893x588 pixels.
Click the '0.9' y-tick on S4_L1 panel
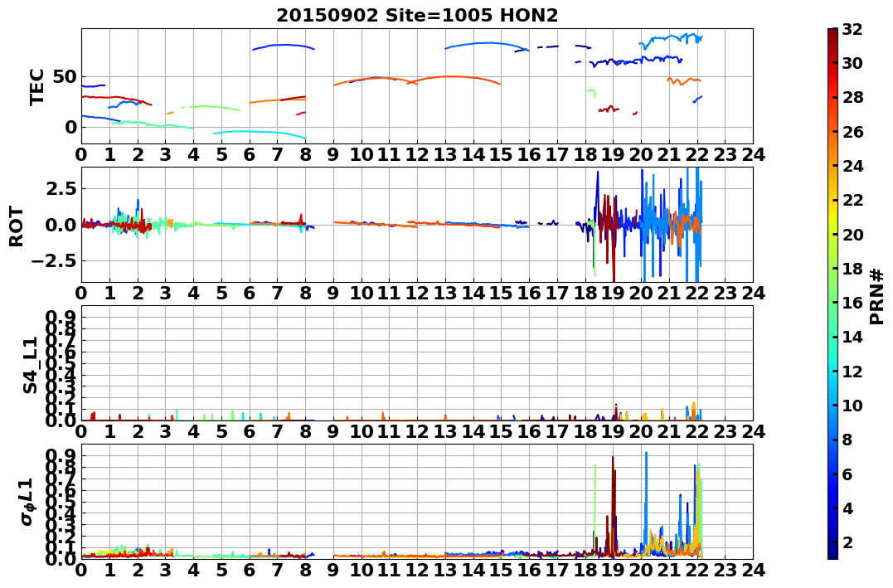click(61, 317)
